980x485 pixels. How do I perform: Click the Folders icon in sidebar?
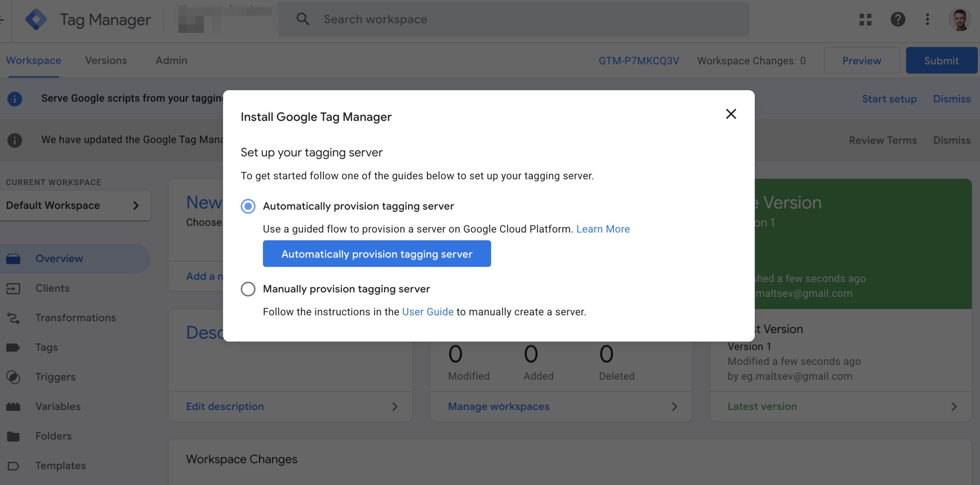tap(13, 436)
